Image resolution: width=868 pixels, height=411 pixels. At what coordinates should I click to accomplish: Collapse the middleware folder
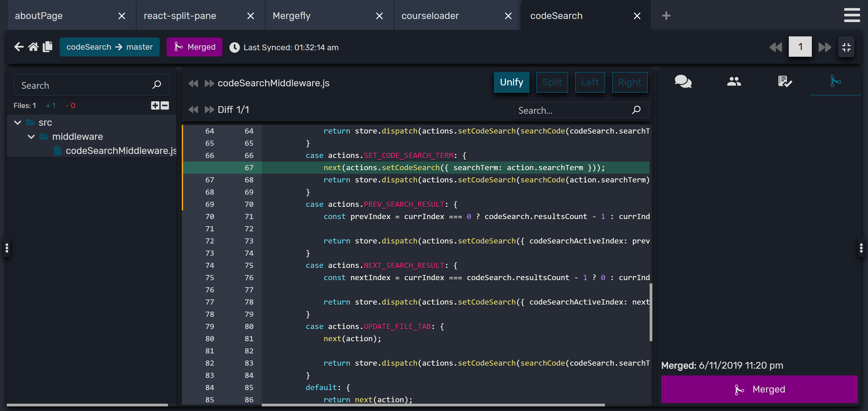click(x=31, y=137)
